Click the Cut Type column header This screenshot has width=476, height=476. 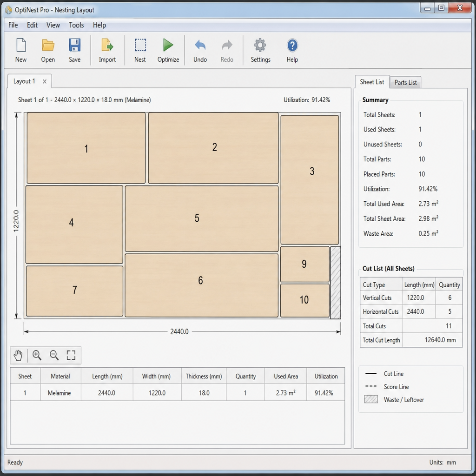381,284
